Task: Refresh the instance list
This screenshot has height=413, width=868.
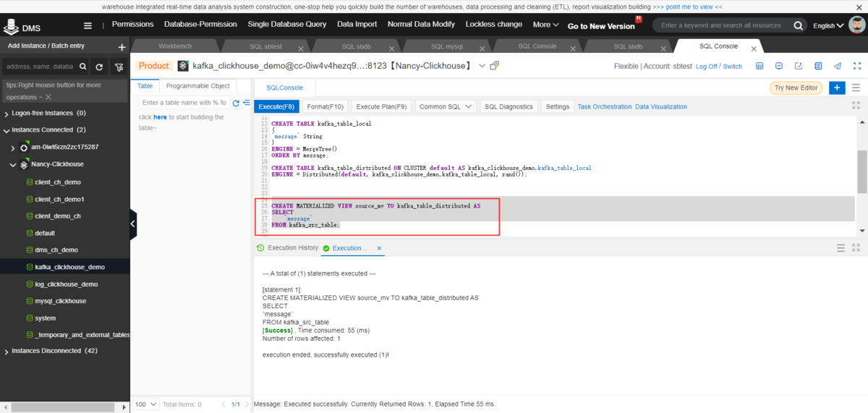Action: point(99,67)
